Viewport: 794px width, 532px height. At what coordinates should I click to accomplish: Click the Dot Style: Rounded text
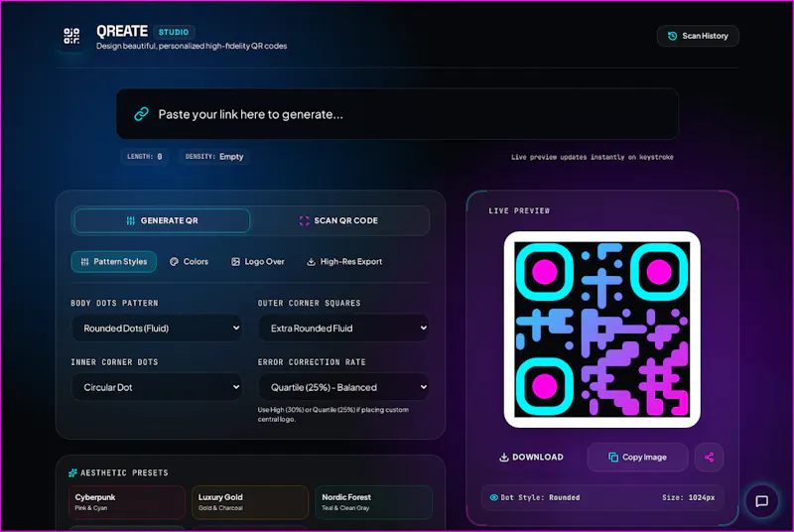[540, 497]
